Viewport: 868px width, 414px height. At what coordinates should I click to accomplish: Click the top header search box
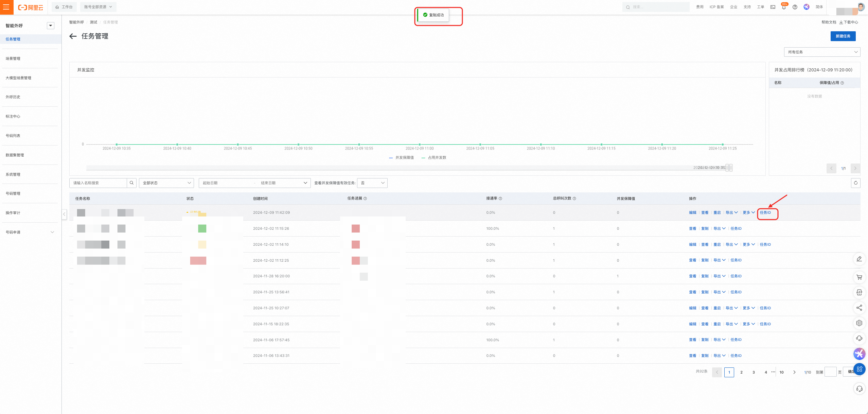pyautogui.click(x=656, y=7)
